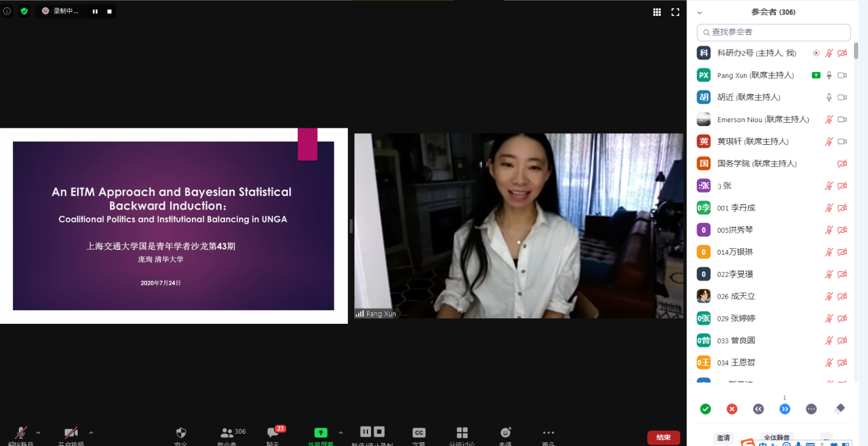Click the green Share Screen icon

point(320,434)
